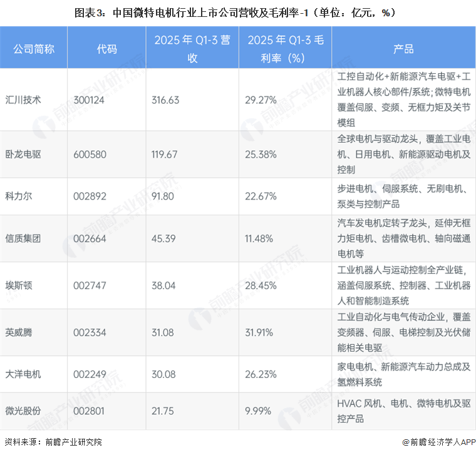
Task: Select the 大洋电机 product description cell
Action: (404, 374)
